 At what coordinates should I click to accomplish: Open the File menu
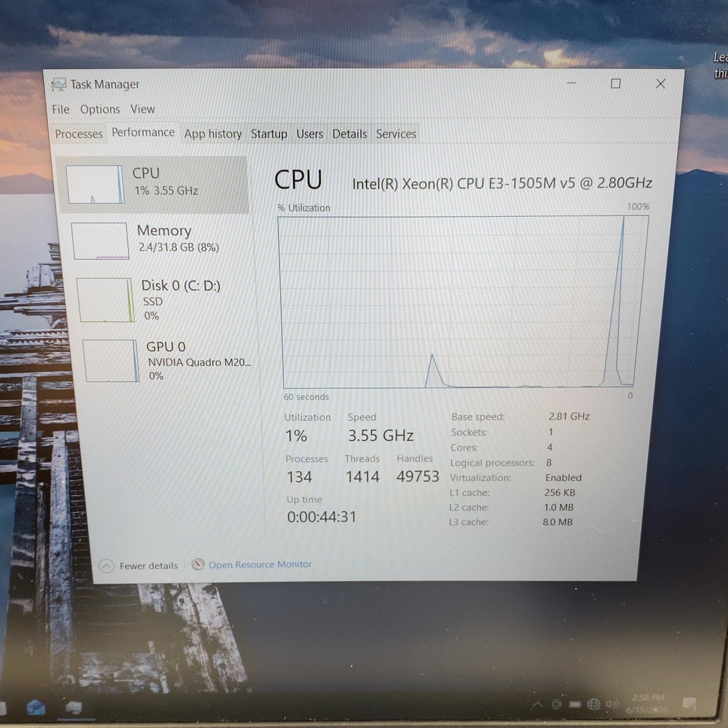tap(60, 109)
